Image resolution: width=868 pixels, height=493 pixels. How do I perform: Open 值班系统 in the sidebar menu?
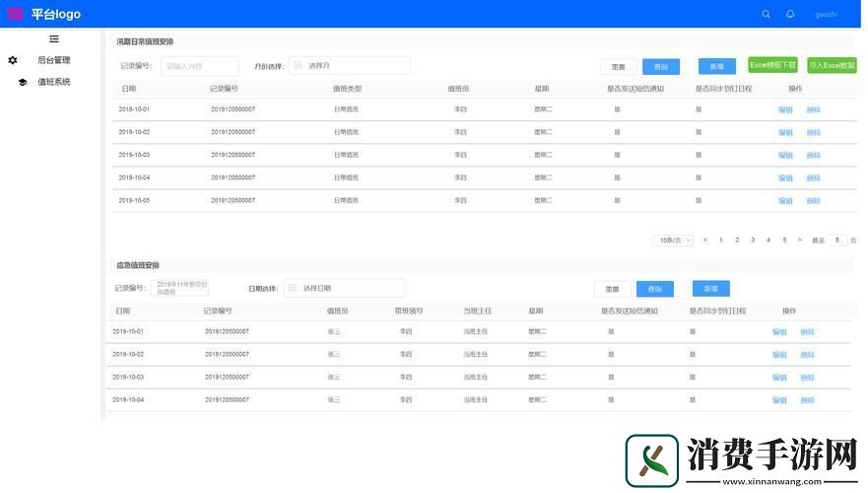pyautogui.click(x=53, y=82)
